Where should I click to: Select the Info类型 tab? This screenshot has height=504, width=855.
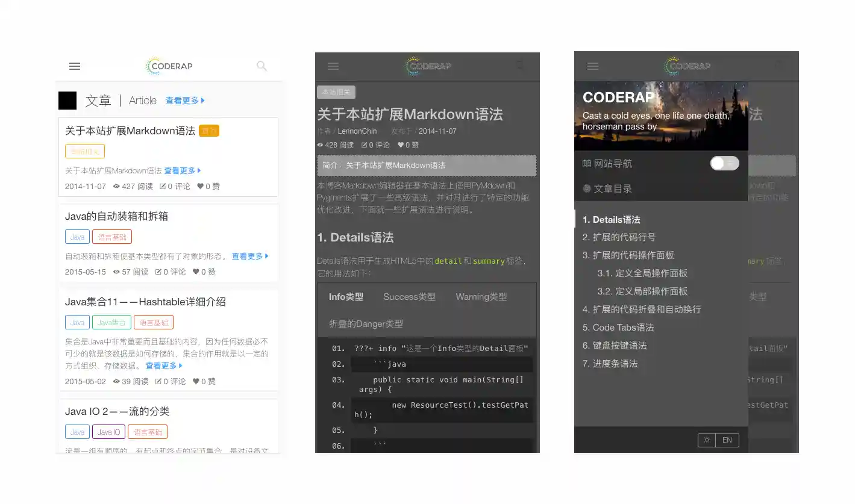pyautogui.click(x=346, y=297)
